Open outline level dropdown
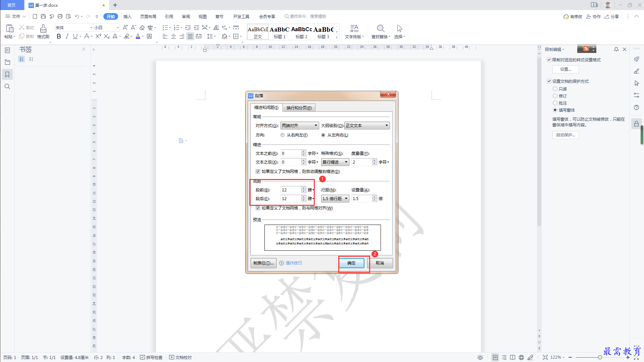Screen dimensions: 644x362 pos(367,126)
